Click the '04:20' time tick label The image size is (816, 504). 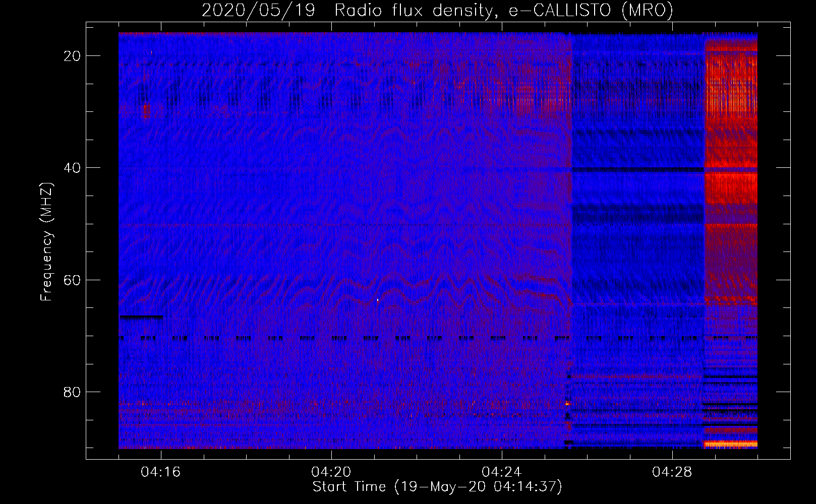331,472
